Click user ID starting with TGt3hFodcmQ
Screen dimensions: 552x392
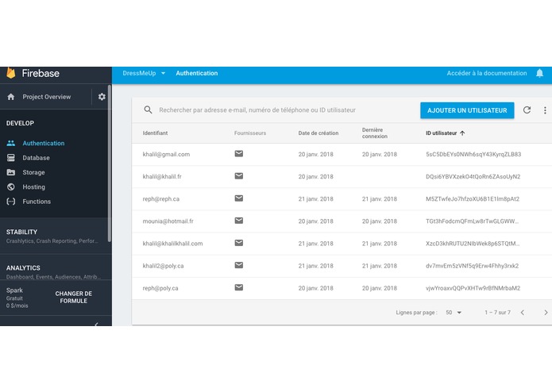pos(472,221)
